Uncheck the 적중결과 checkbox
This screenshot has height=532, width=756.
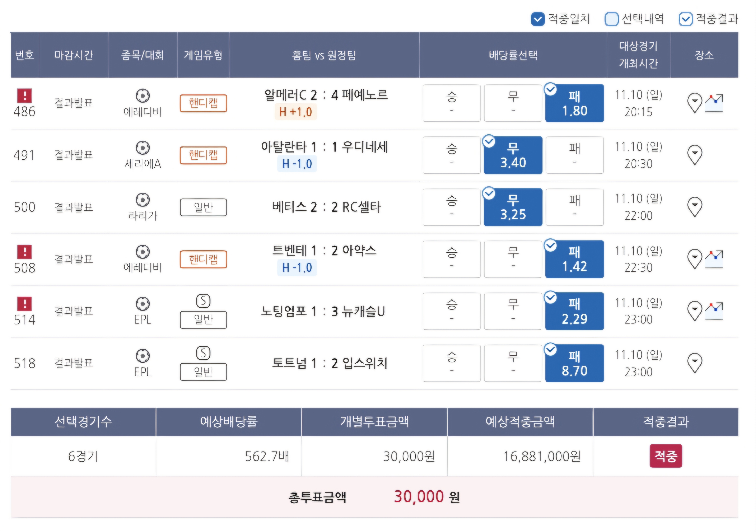686,19
